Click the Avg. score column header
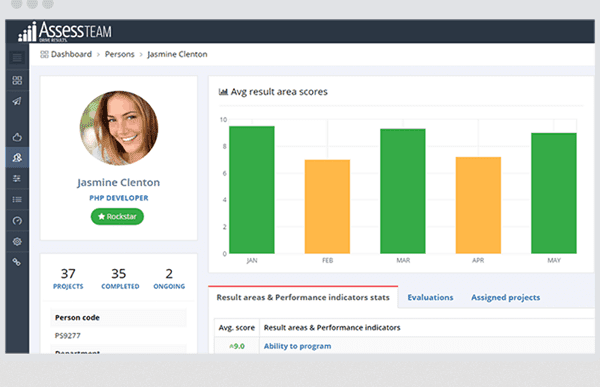The height and width of the screenshot is (387, 600). point(237,328)
